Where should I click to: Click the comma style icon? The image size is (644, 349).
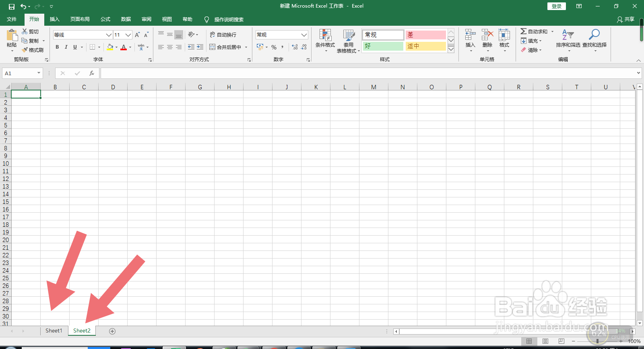pyautogui.click(x=283, y=47)
